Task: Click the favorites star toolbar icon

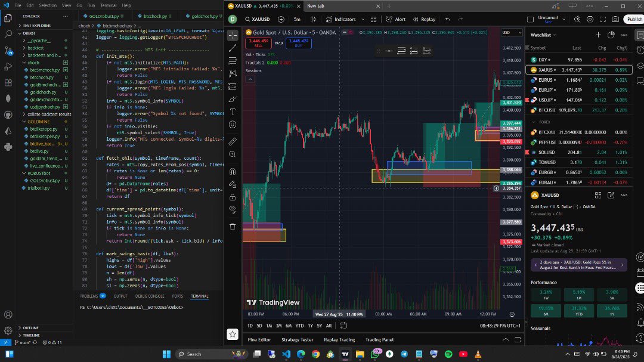Action: click(233, 335)
